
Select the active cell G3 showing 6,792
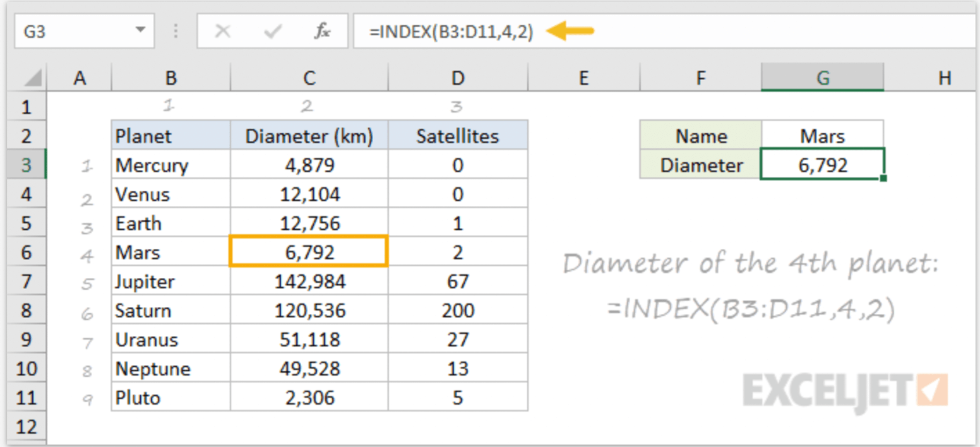tap(823, 165)
